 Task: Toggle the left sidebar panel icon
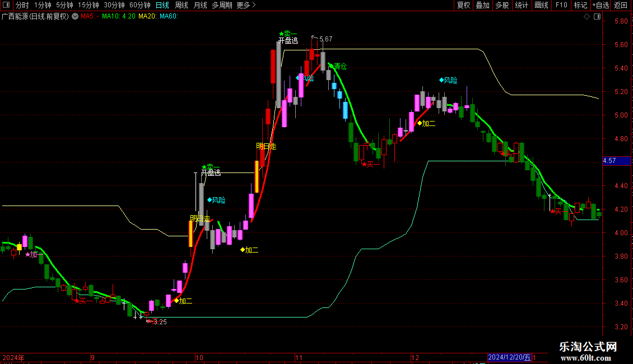(x=6, y=5)
